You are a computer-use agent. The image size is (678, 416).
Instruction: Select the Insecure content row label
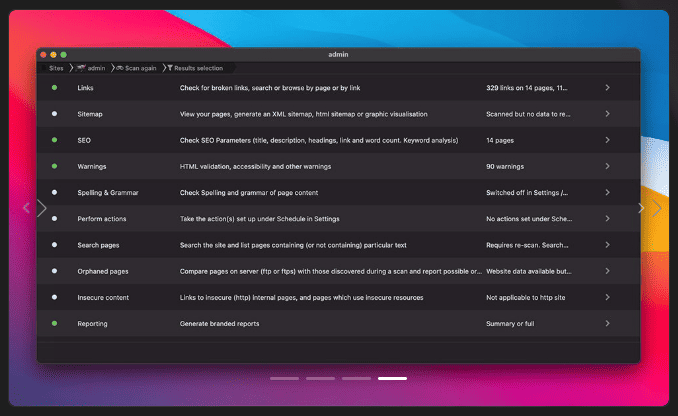[x=103, y=298]
